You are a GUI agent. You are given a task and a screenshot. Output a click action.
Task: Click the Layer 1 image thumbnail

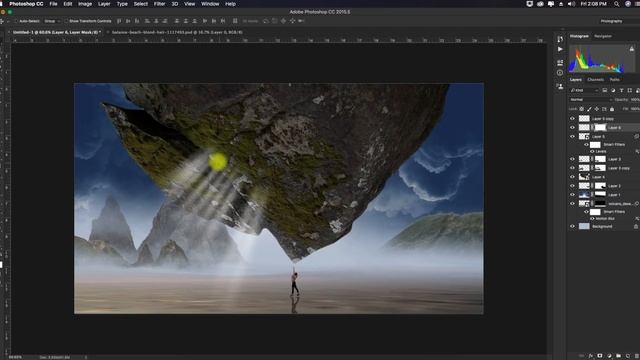point(584,195)
